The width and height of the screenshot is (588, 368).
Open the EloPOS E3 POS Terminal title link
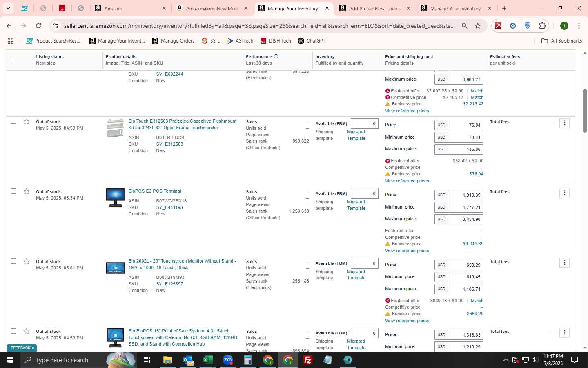click(155, 191)
